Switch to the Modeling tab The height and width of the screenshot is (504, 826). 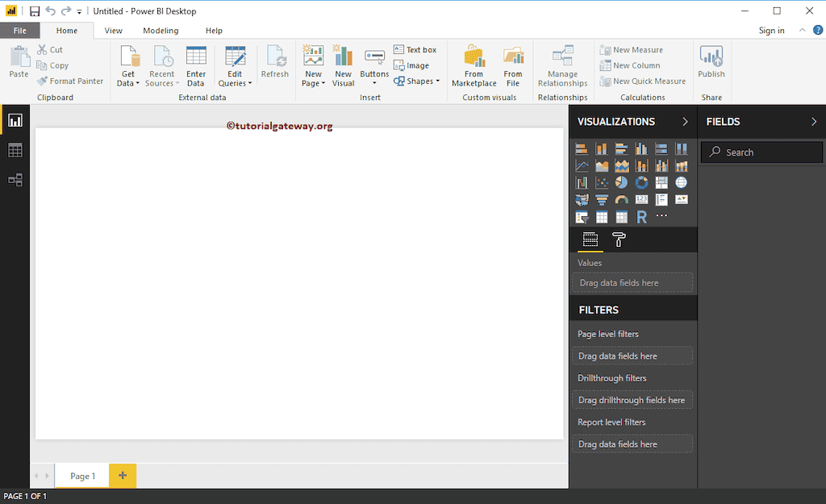(160, 30)
